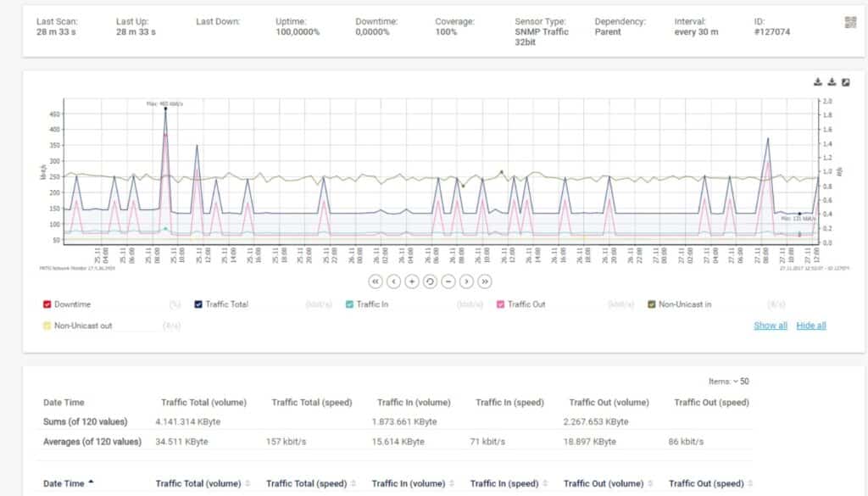
Task: Toggle the Traffic In channel checkbox
Action: 349,304
